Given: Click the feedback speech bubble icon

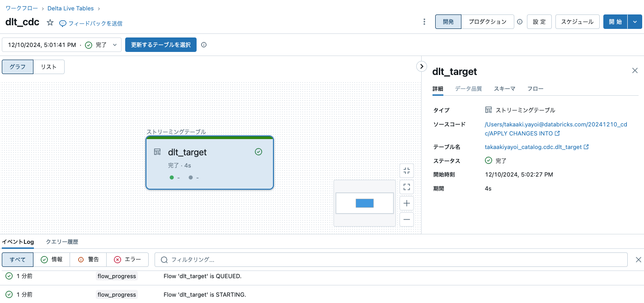Looking at the screenshot, I should [63, 23].
